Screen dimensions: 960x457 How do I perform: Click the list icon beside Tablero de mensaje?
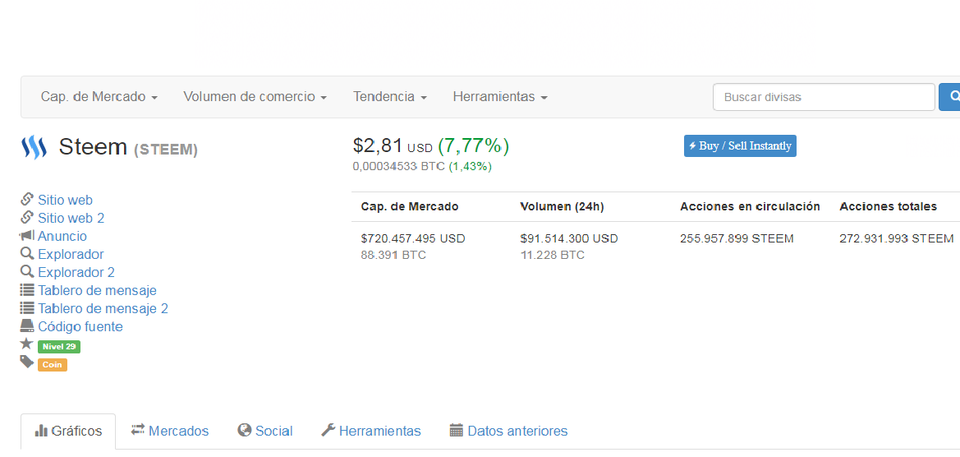point(27,290)
